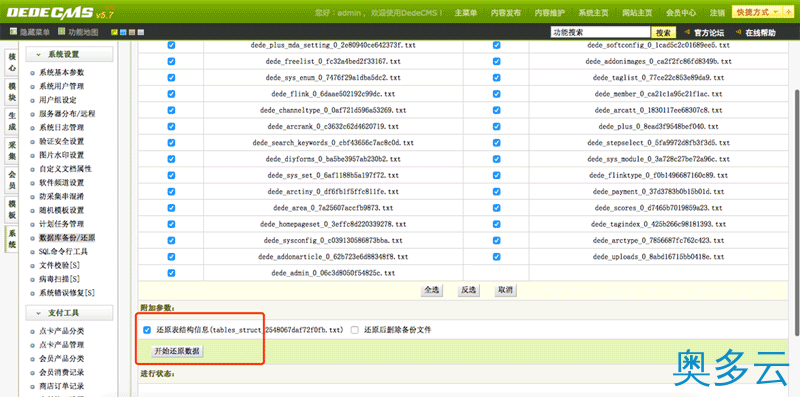This screenshot has width=800, height=397.
Task: Open 会员消费记录 in sidebar
Action: [61, 373]
